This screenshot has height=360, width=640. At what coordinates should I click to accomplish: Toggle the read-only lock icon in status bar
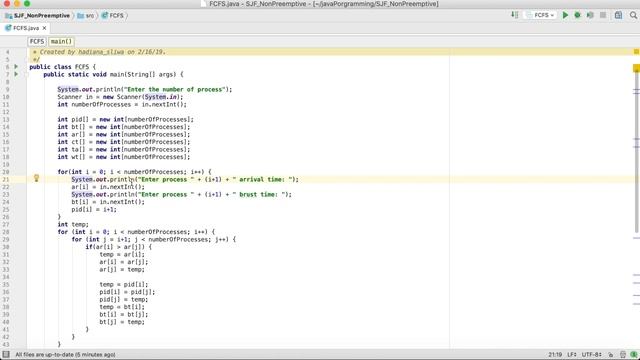pos(611,354)
